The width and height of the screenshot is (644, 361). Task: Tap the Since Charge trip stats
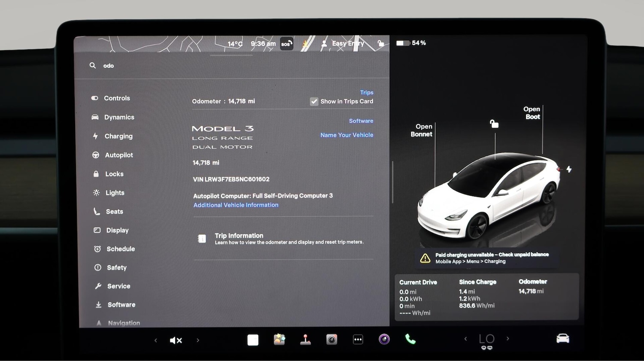pyautogui.click(x=477, y=294)
